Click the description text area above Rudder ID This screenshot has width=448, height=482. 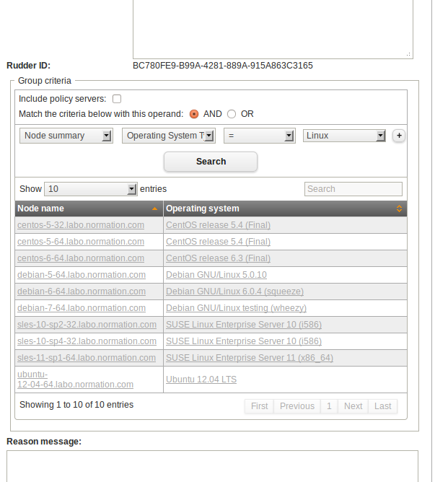point(273,29)
